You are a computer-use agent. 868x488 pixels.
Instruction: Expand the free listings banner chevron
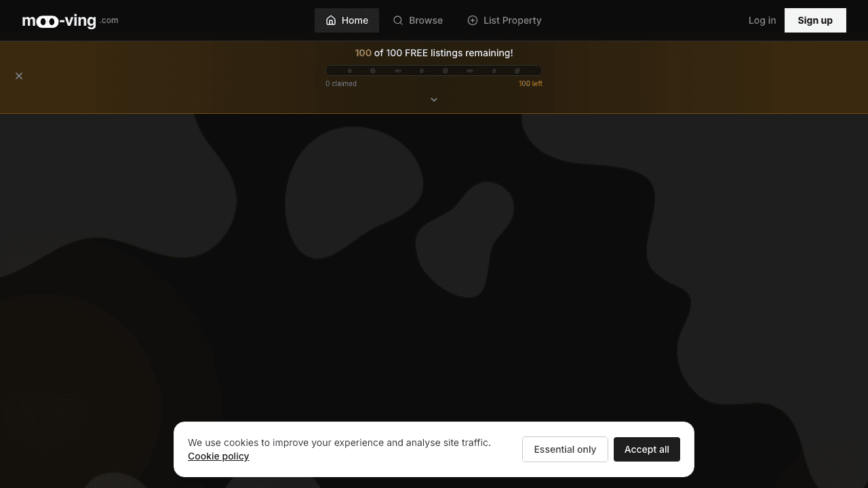click(434, 100)
